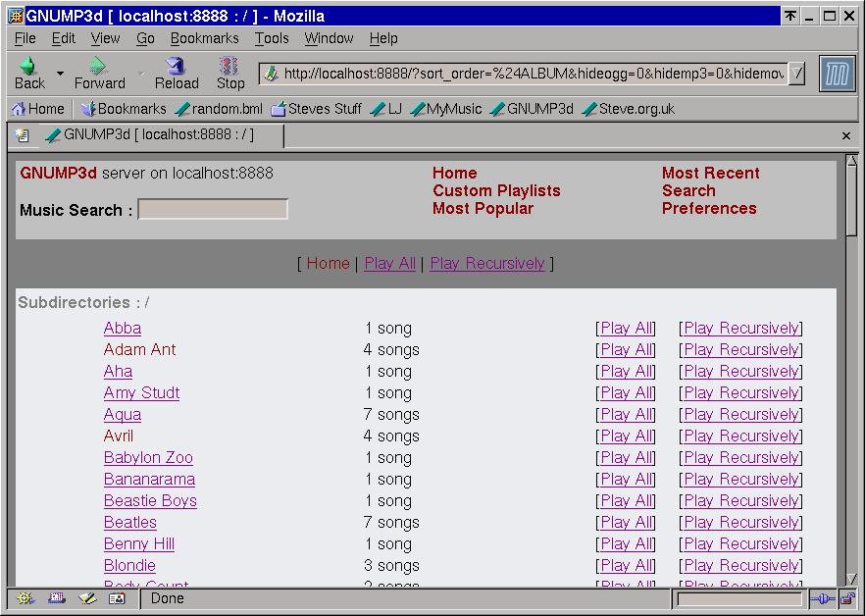The width and height of the screenshot is (865, 616).
Task: Click Play Recursively for Adam Ant
Action: click(x=740, y=349)
